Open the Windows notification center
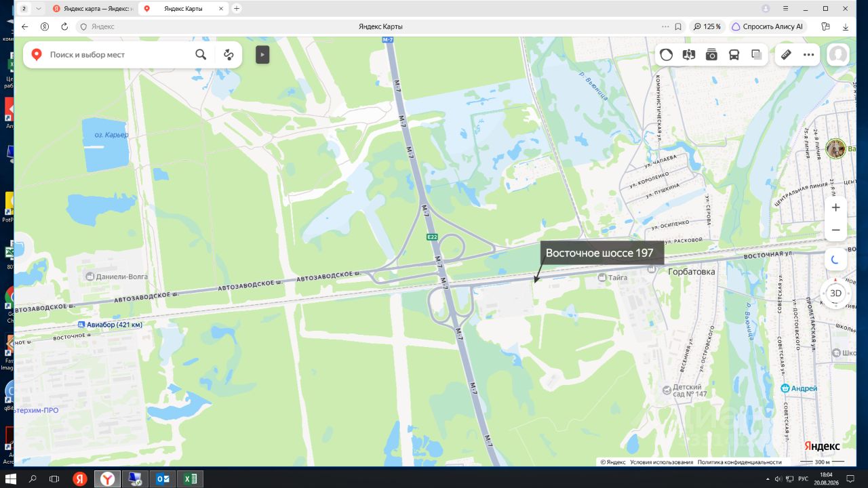Image resolution: width=868 pixels, height=488 pixels. 852,479
